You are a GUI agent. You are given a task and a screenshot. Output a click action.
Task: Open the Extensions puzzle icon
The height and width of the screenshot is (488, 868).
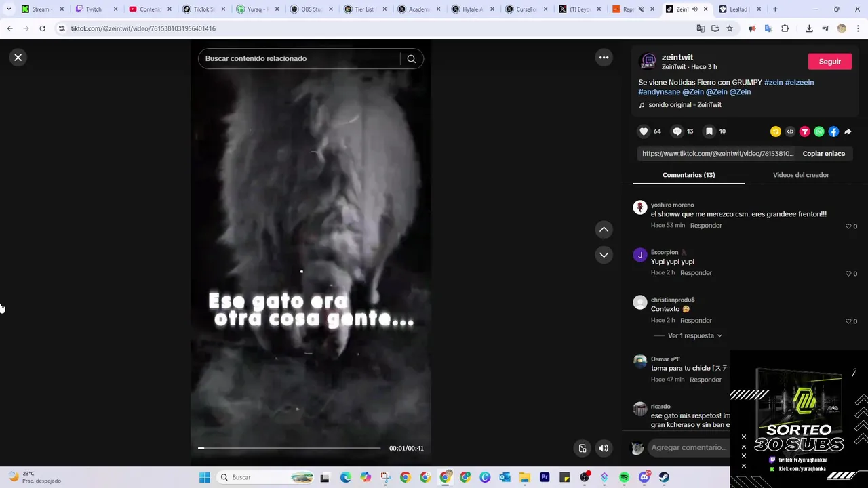785,28
